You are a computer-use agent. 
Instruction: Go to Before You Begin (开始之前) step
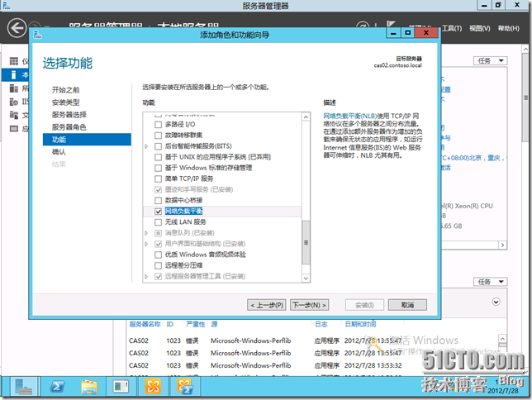65,90
